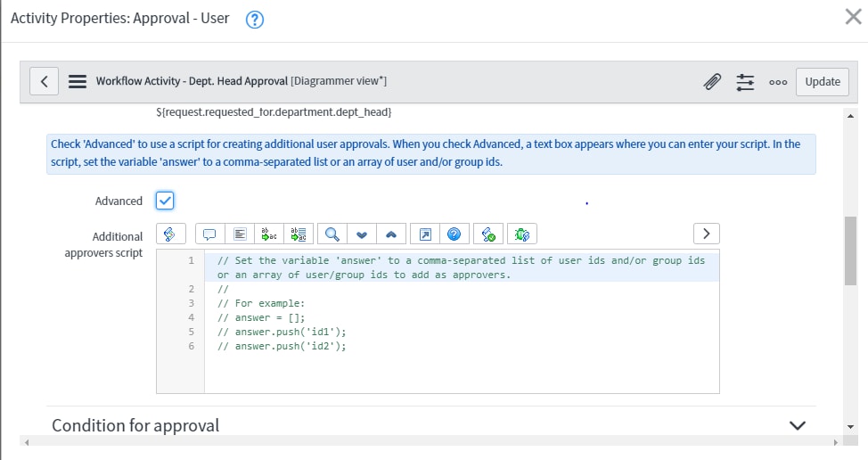This screenshot has height=460, width=868.
Task: Select script line 'answer = [];'
Action: (x=261, y=317)
